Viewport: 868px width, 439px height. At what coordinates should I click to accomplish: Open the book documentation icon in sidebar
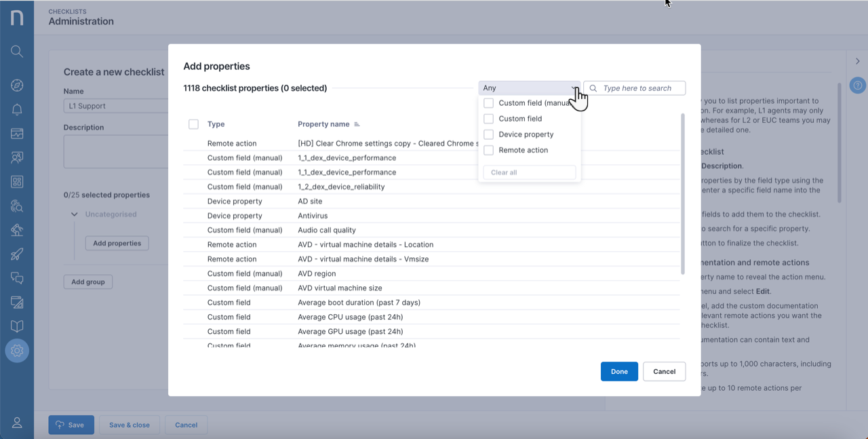click(x=17, y=326)
